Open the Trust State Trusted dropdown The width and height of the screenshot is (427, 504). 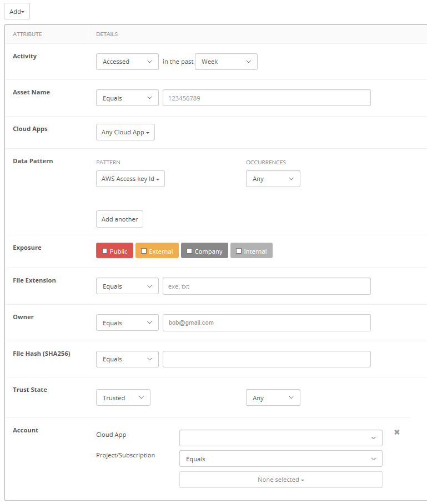(x=123, y=398)
